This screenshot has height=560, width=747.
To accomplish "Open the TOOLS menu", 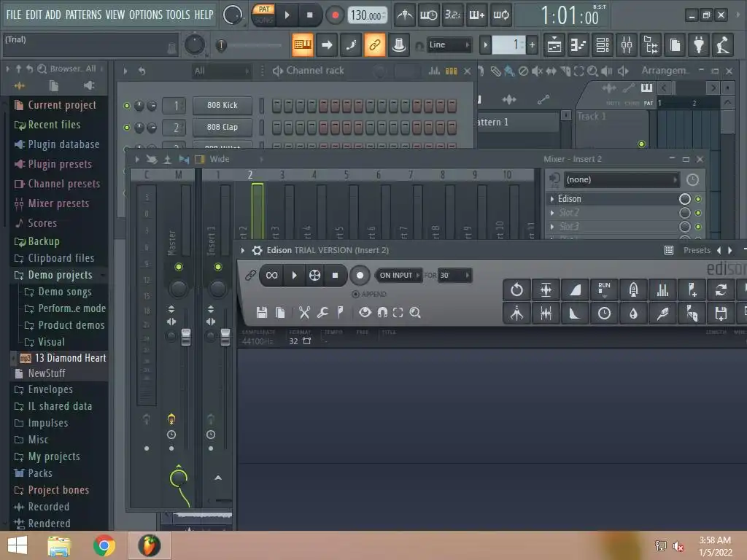I will click(178, 15).
